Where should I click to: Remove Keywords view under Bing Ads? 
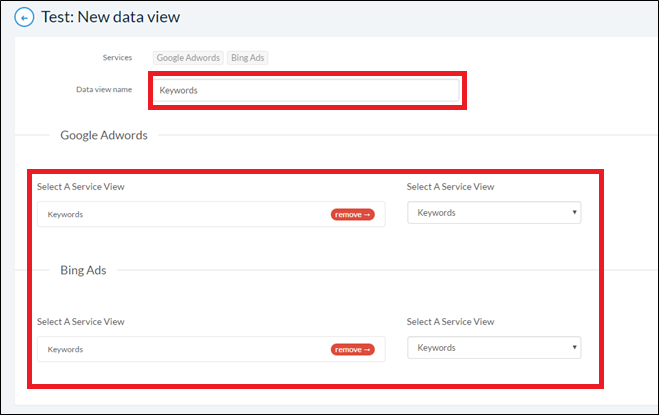point(352,349)
